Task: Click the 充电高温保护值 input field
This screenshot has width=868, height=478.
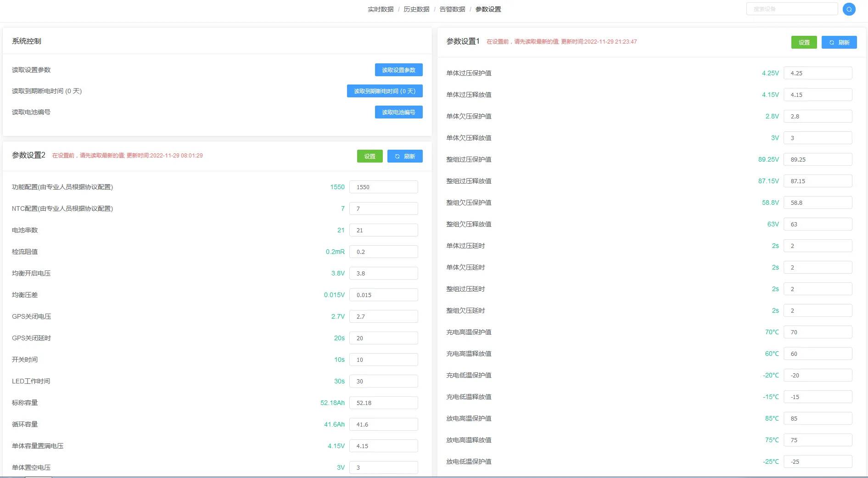Action: click(818, 332)
